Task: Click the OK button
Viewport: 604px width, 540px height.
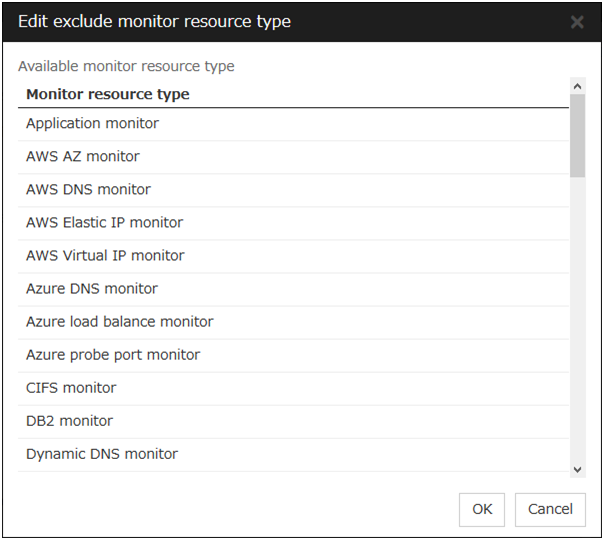Action: coord(482,509)
